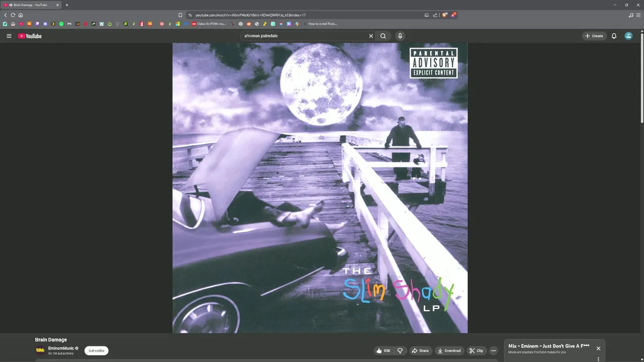The width and height of the screenshot is (644, 362).
Task: Like the video with thumbs up 93K
Action: [x=383, y=350]
